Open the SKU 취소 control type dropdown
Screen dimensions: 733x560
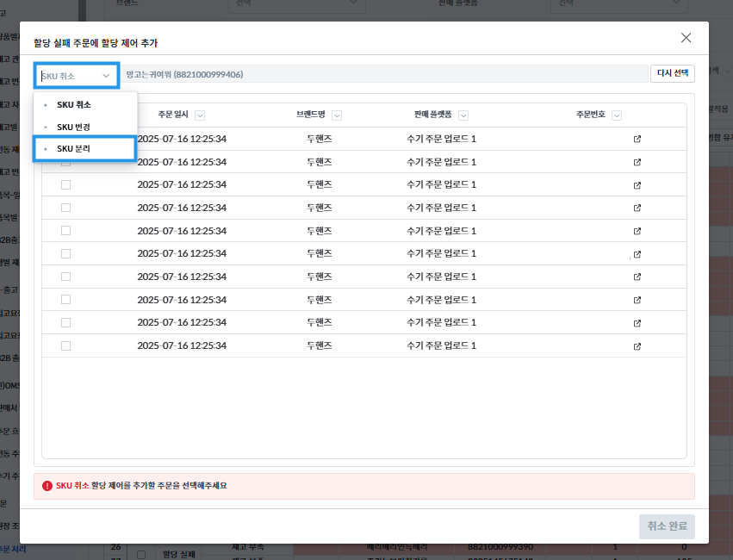(x=77, y=76)
